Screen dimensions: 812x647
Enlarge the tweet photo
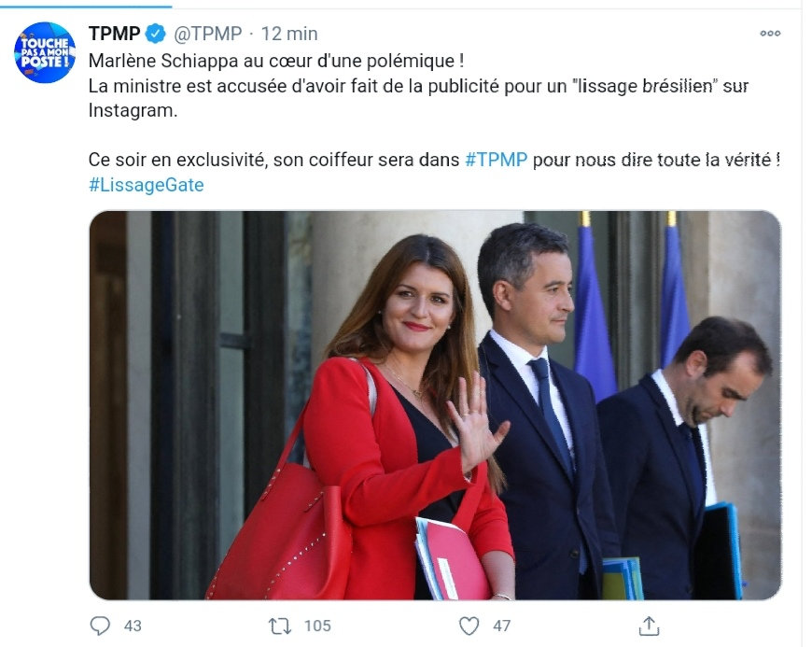click(x=435, y=405)
